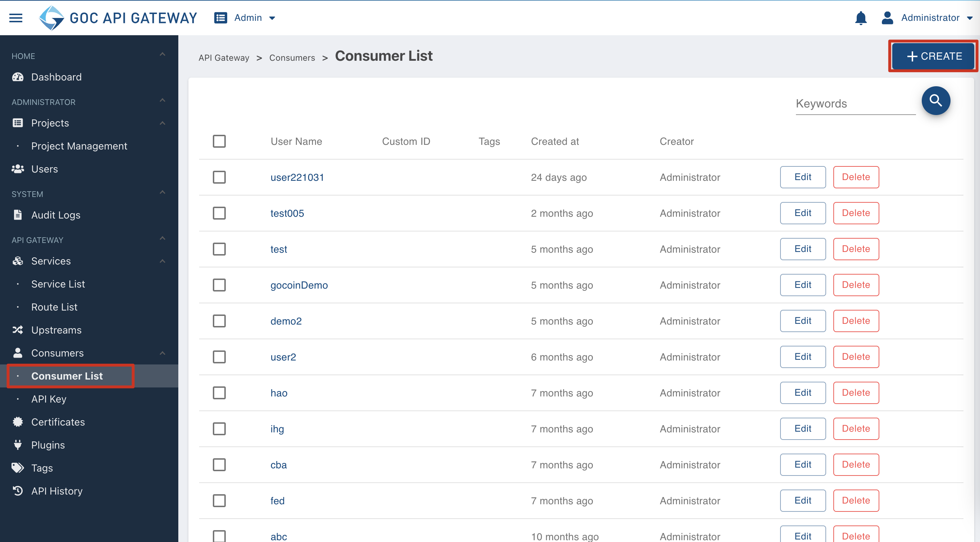
Task: Click the Consumers breadcrumb
Action: (292, 58)
